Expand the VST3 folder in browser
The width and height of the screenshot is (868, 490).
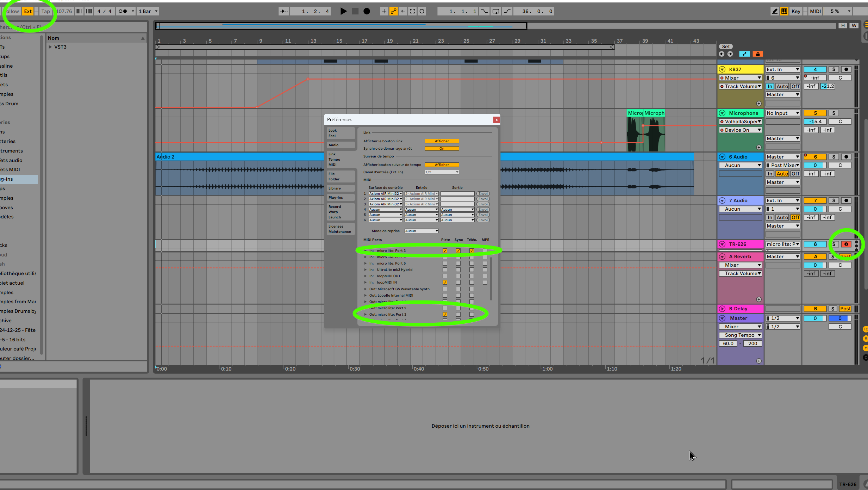tap(50, 47)
